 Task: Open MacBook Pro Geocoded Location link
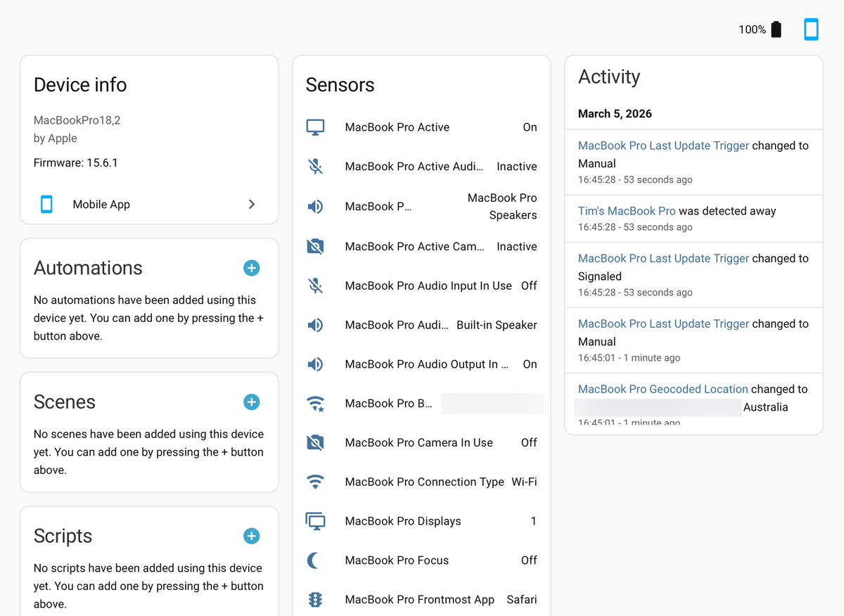coord(663,389)
